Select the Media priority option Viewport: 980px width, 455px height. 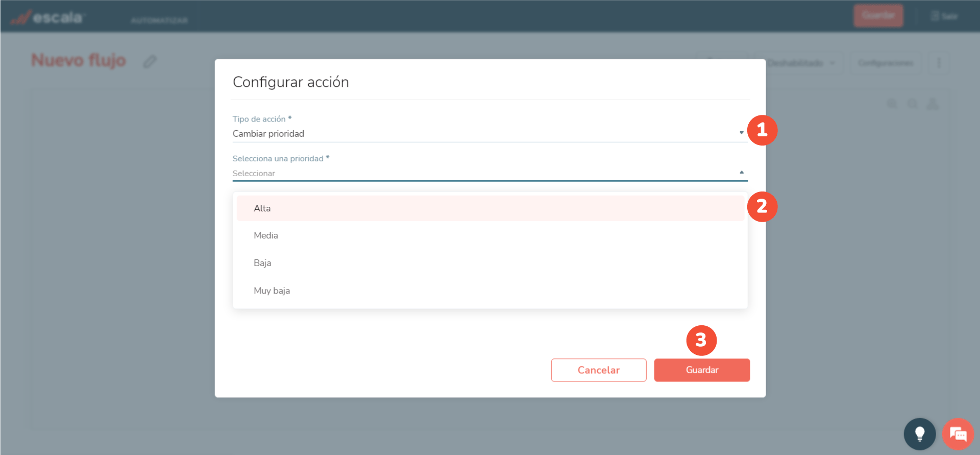[490, 235]
